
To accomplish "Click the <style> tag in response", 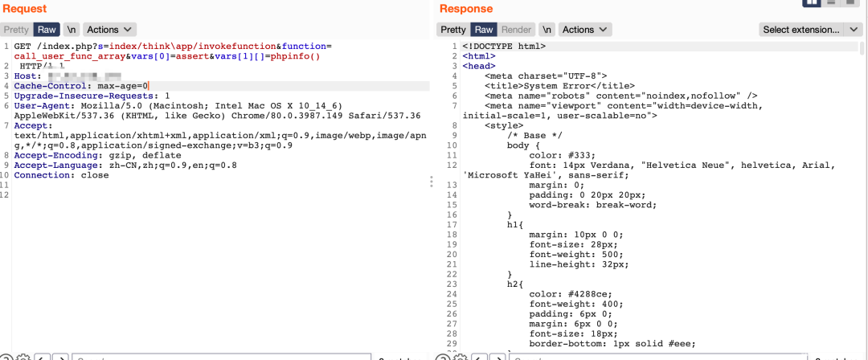I will click(x=504, y=125).
